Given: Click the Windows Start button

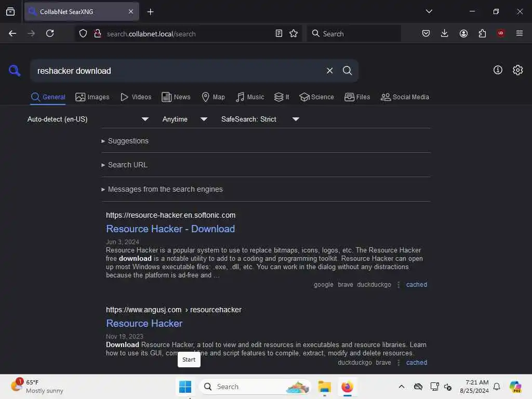Looking at the screenshot, I should point(185,387).
